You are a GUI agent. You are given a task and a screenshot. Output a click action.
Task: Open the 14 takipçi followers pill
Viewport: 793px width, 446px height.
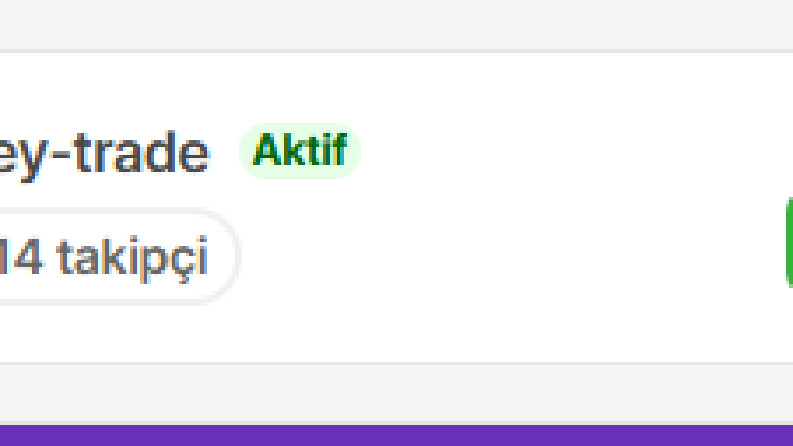tap(119, 256)
